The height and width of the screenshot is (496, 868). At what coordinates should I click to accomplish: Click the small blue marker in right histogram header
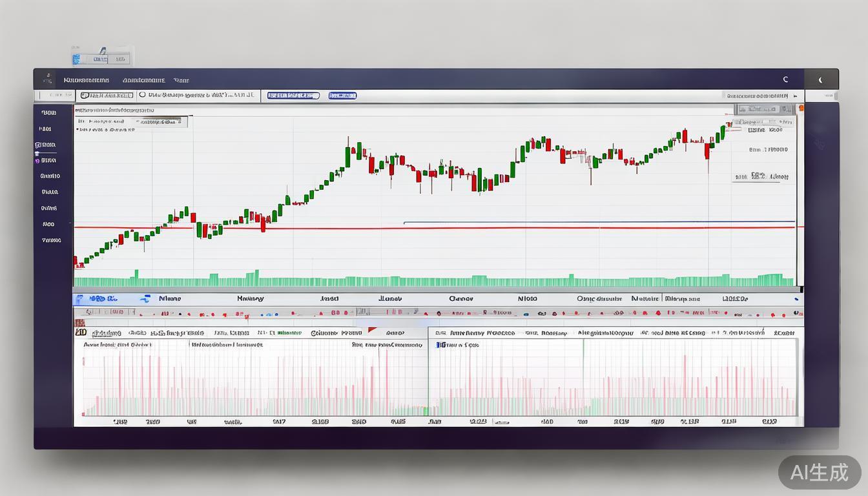(439, 345)
